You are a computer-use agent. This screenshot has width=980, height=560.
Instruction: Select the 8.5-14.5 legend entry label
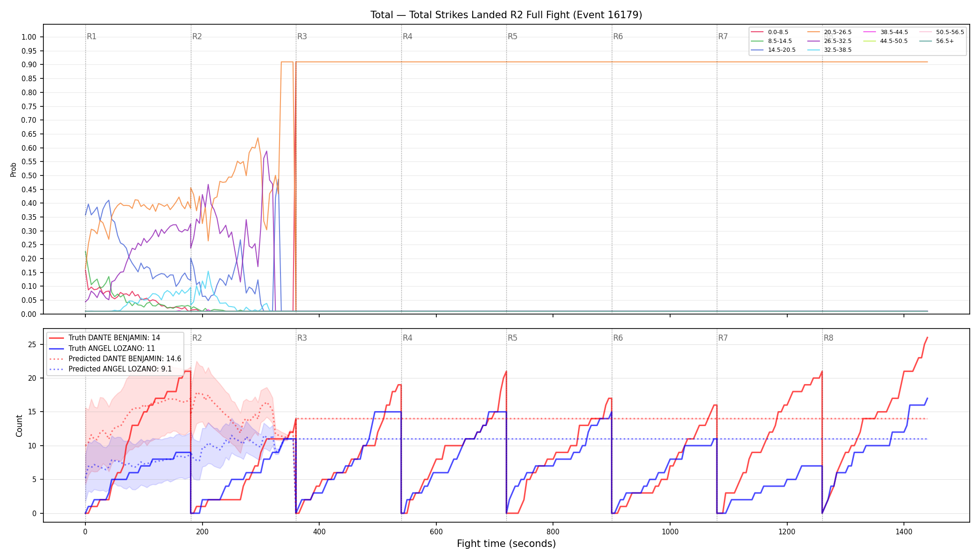(x=780, y=41)
